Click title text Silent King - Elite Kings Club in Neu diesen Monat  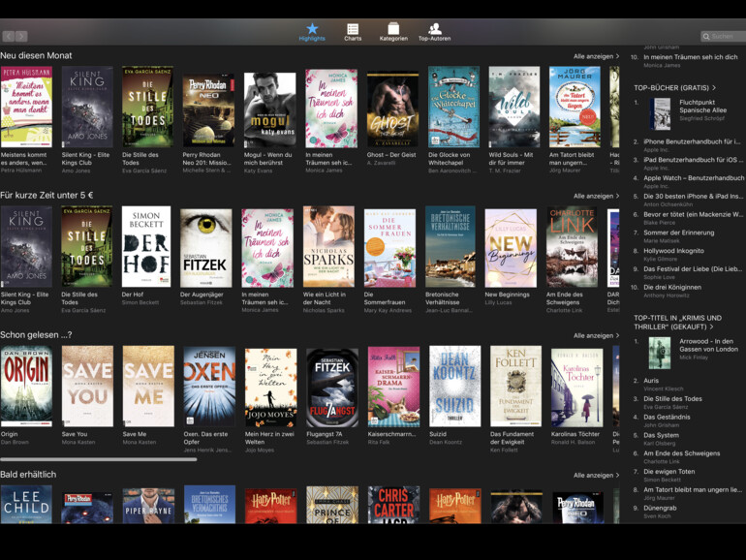[x=85, y=159]
